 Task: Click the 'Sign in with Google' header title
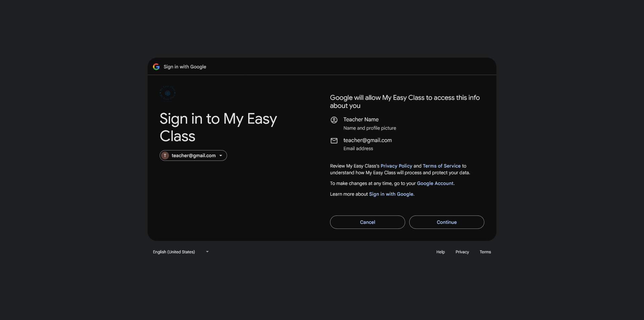(185, 67)
